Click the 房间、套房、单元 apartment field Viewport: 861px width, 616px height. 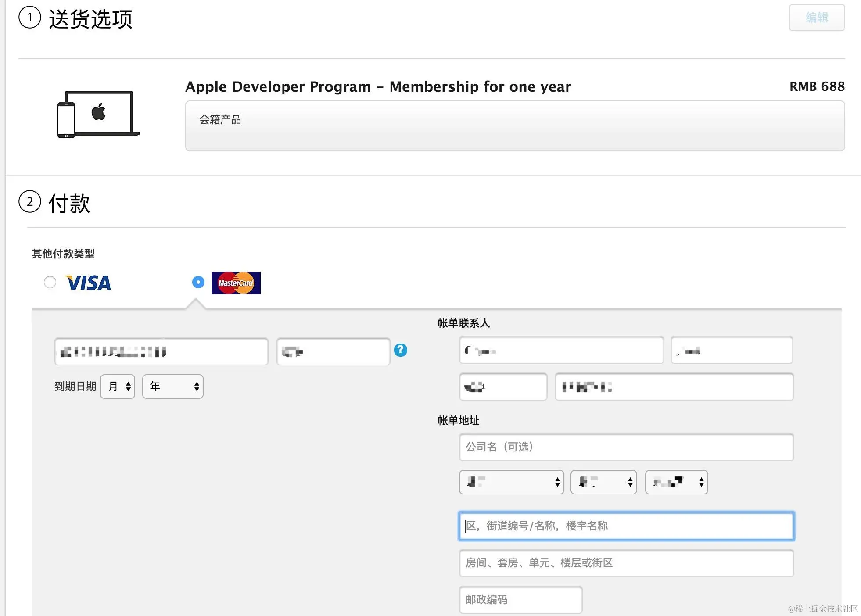coord(626,563)
